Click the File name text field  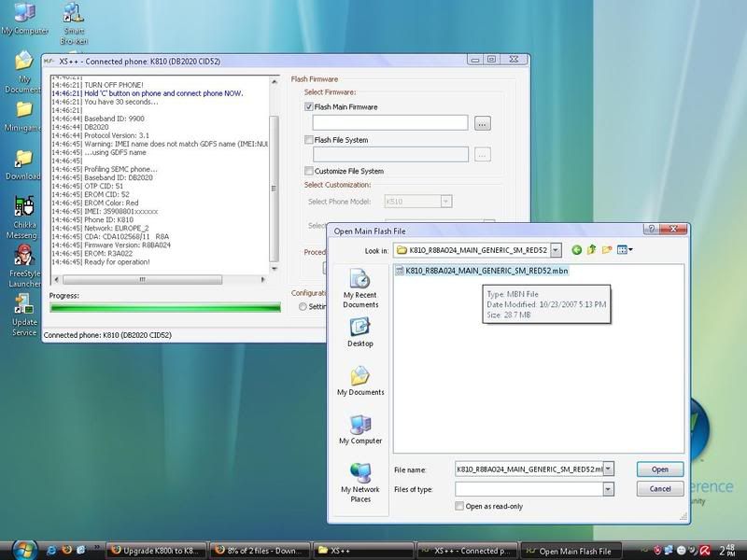click(x=529, y=469)
